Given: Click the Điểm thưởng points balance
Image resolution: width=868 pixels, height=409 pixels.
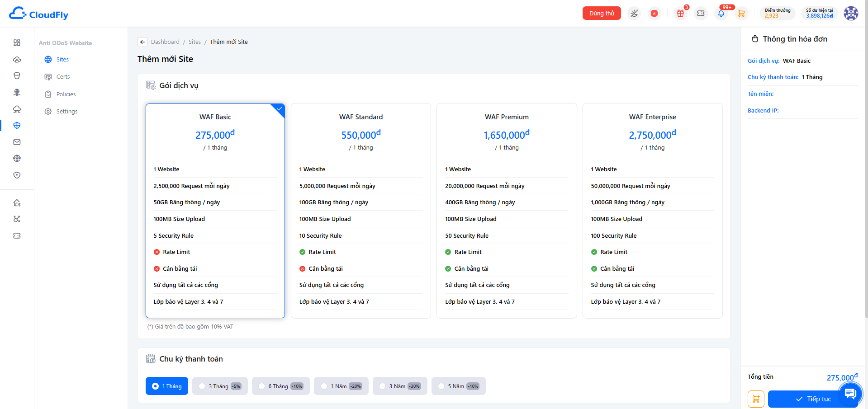Looking at the screenshot, I should click(778, 13).
